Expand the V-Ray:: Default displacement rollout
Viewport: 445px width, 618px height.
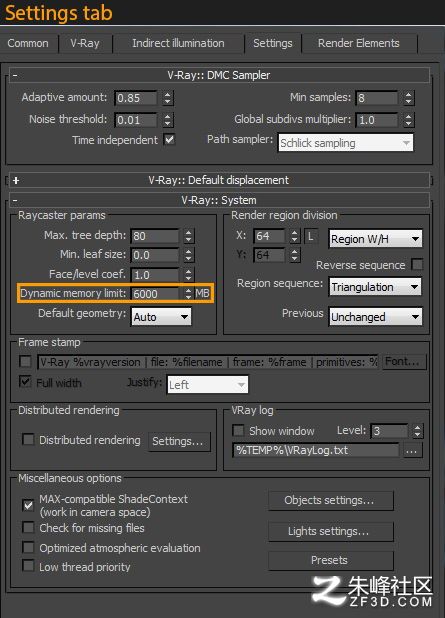coord(219,180)
